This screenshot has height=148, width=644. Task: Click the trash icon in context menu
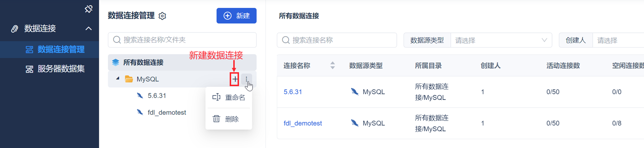216,119
